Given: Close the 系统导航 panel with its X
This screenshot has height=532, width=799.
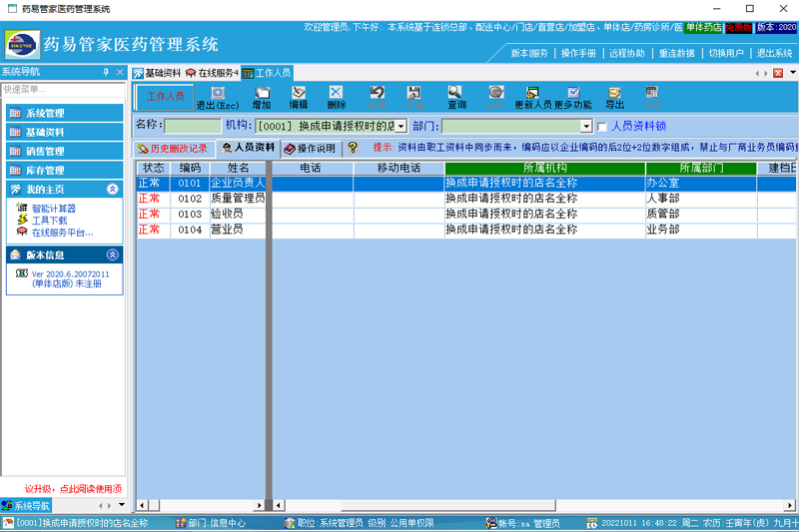Looking at the screenshot, I should tap(120, 72).
